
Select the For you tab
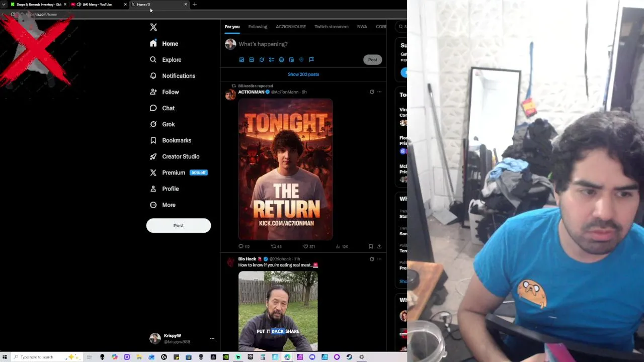232,27
